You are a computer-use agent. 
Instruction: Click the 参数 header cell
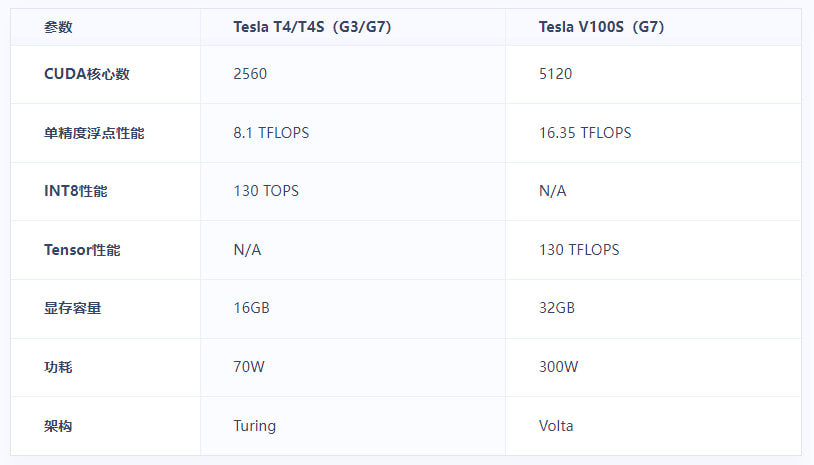58,28
